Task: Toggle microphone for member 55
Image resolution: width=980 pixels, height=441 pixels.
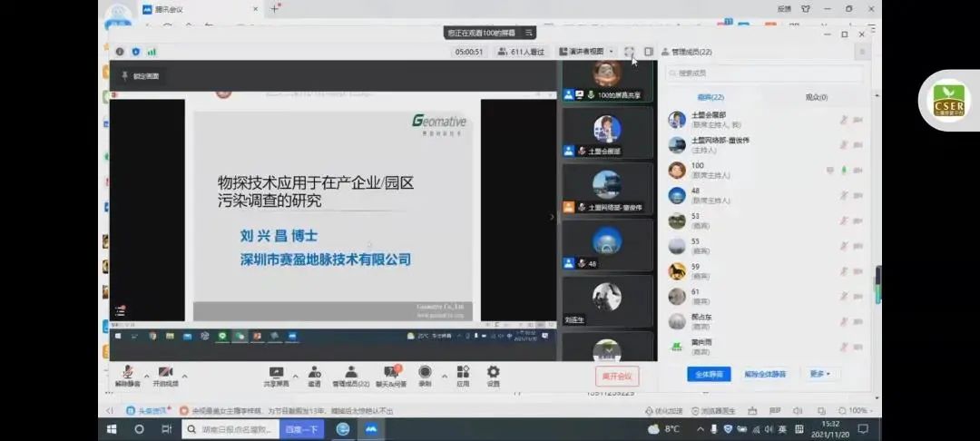Action: click(x=844, y=246)
